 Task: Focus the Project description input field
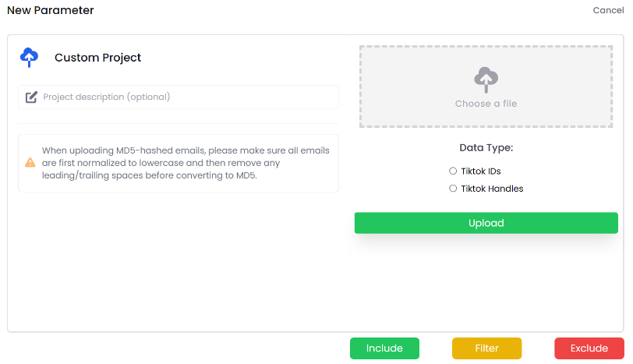pos(187,97)
